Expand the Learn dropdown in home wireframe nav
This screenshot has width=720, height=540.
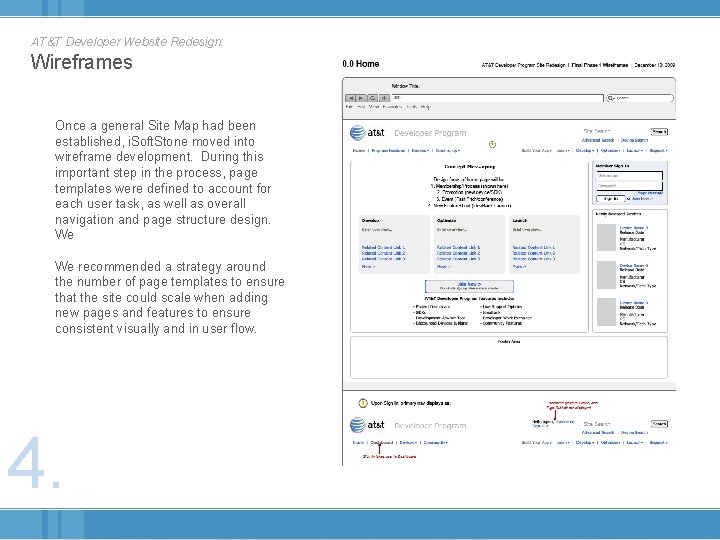pyautogui.click(x=563, y=151)
